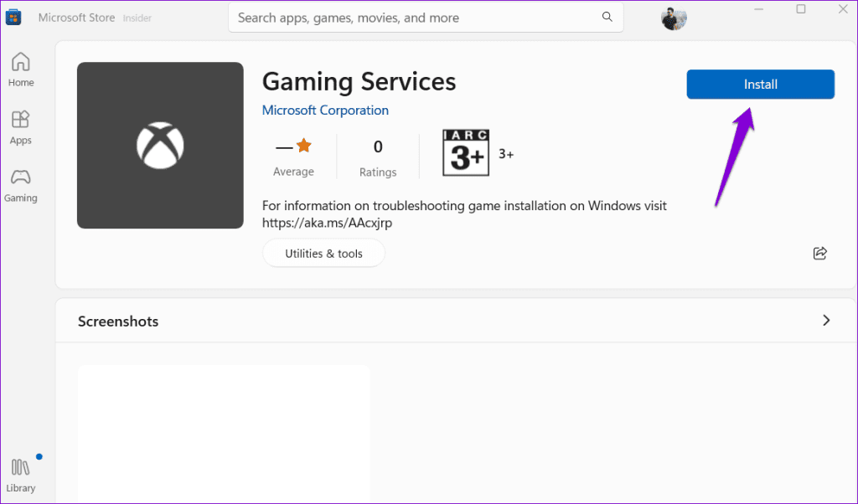Screen dimensions: 858x504
Task: Click the Xbox logo app tile
Action: click(160, 145)
